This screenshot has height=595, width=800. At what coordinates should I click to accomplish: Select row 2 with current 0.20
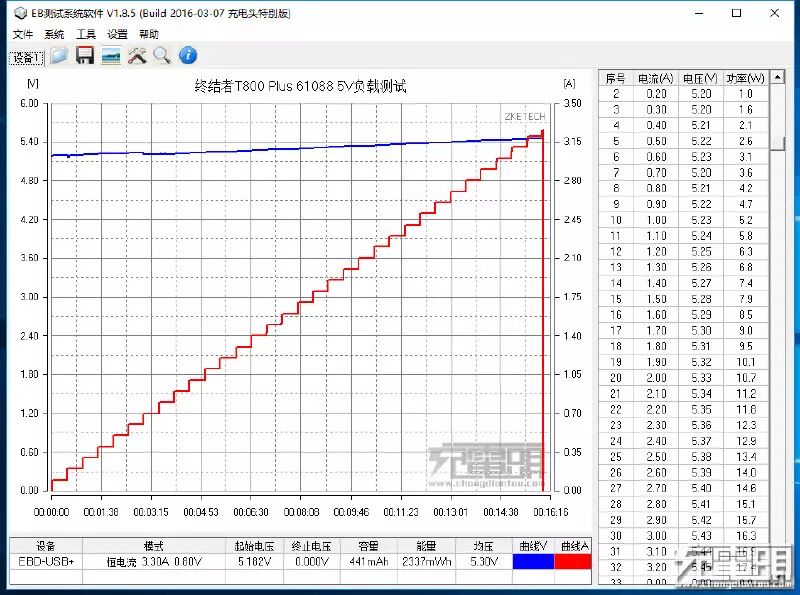683,94
